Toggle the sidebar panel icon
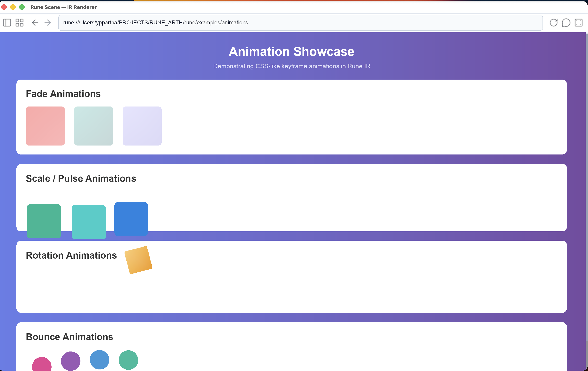Screen dimensions: 588x371 [x=7, y=22]
